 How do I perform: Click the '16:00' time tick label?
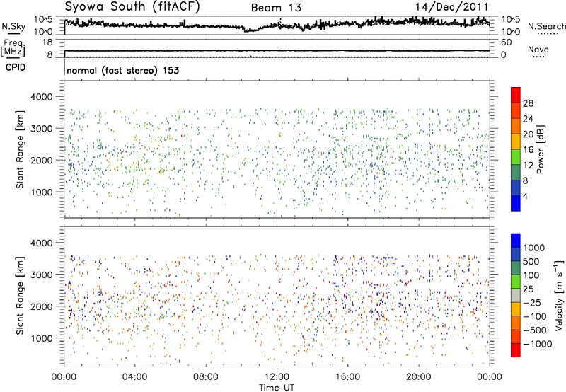(x=347, y=377)
